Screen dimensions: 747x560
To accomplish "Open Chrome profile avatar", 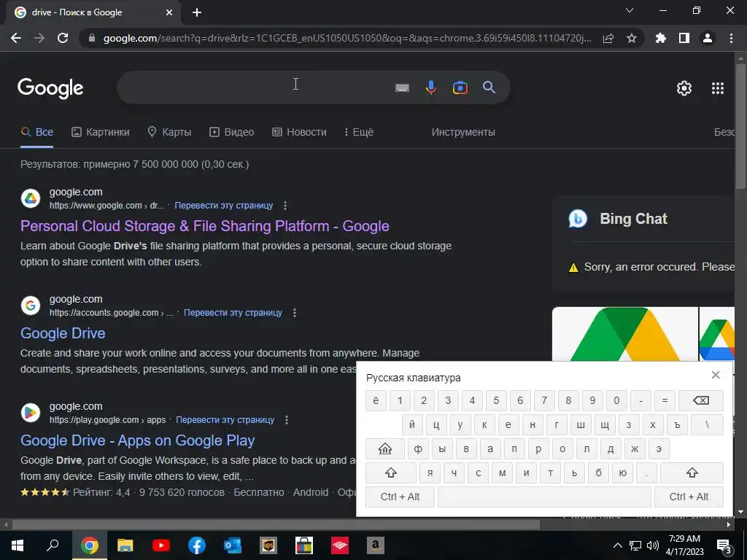I will point(708,38).
